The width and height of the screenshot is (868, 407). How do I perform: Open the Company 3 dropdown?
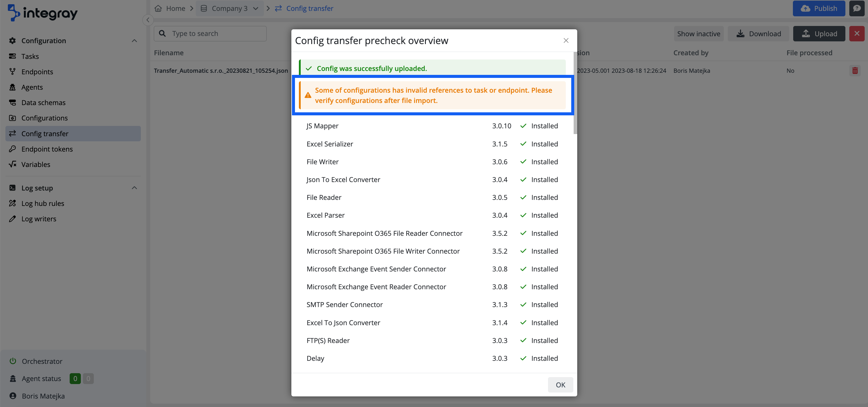coord(230,8)
